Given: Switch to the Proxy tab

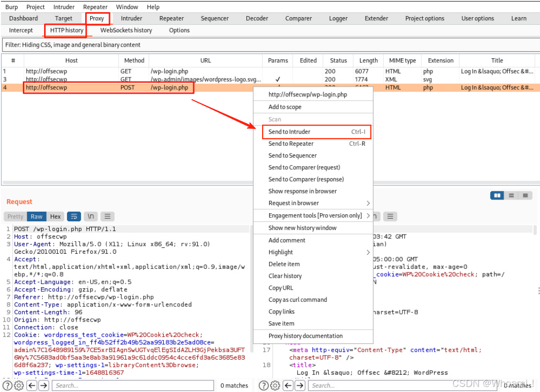Looking at the screenshot, I should tap(97, 19).
